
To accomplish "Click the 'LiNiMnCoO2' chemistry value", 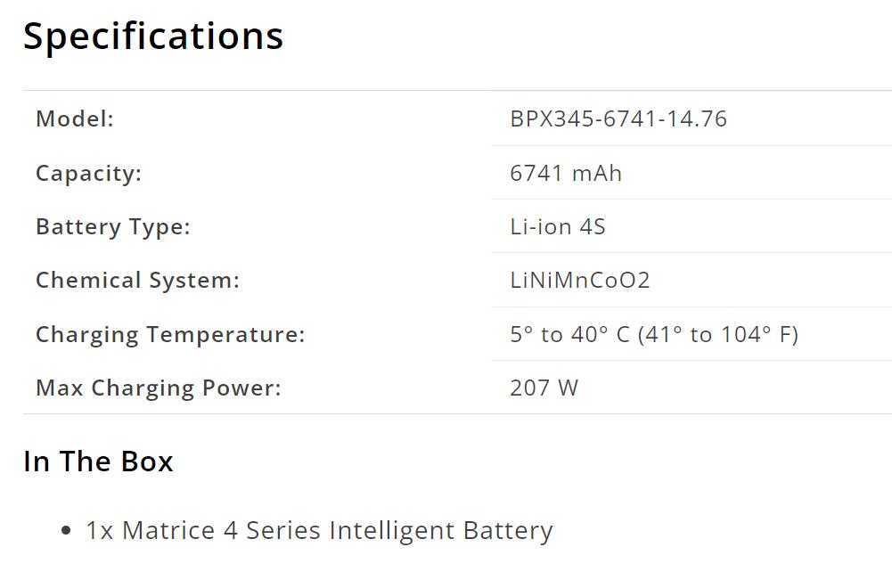I will (580, 280).
